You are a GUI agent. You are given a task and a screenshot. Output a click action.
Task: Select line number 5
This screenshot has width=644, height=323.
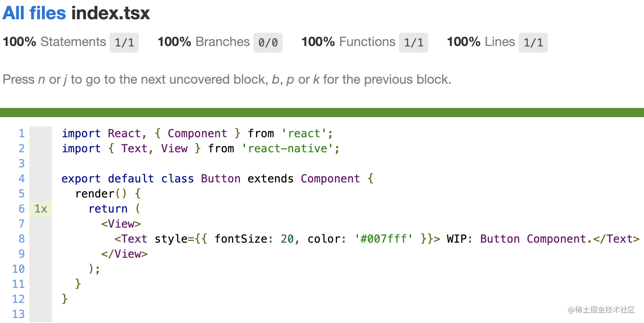coord(22,194)
